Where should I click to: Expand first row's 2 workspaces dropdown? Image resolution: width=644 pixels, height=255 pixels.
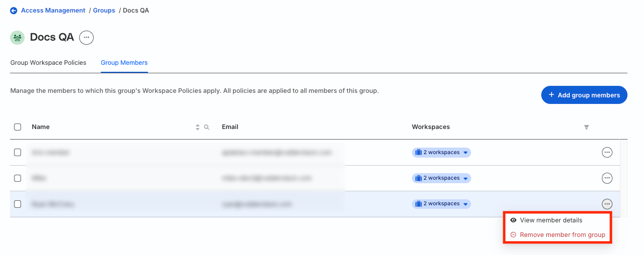click(442, 153)
